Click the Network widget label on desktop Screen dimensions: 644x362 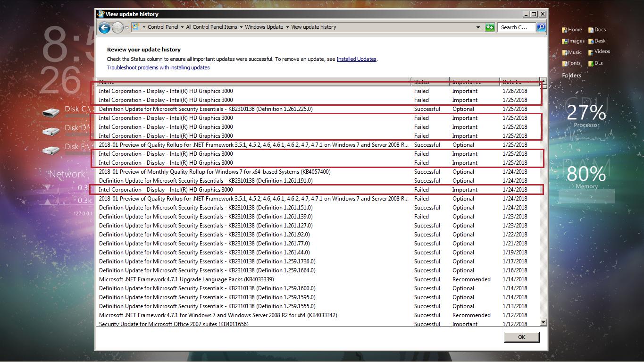(x=67, y=174)
